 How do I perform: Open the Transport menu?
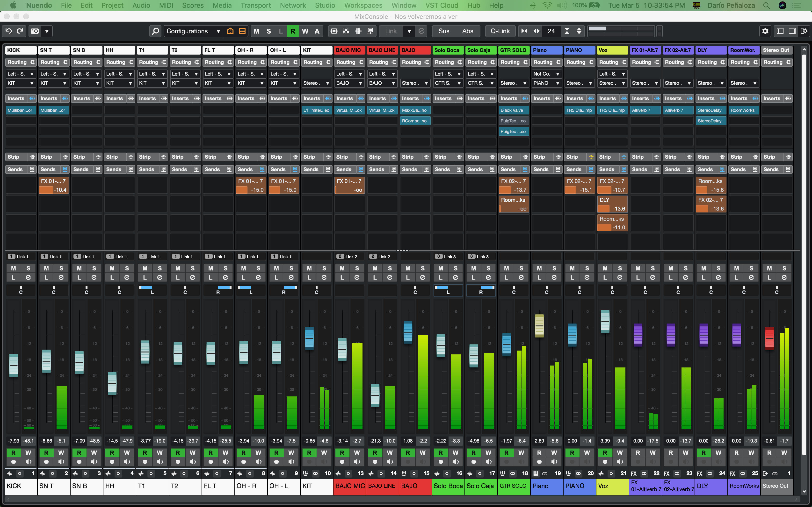pos(255,5)
